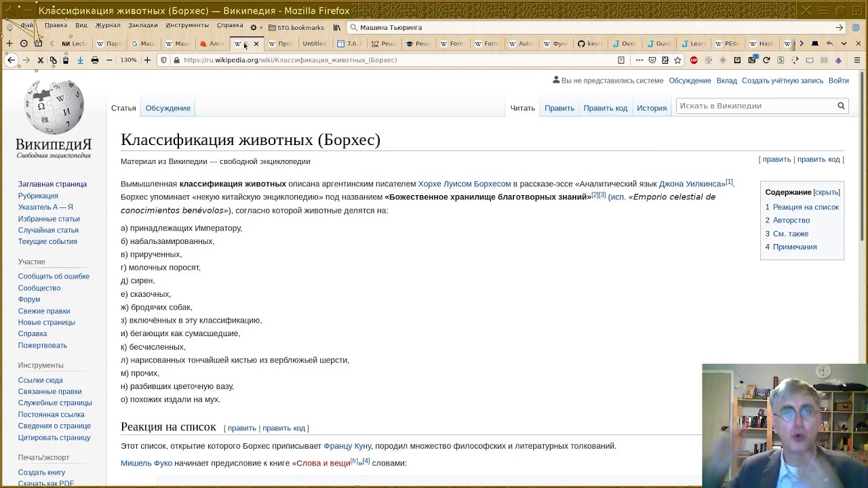Click the search go arrow button
Screen dimensions: 868x488
pyautogui.click(x=840, y=28)
